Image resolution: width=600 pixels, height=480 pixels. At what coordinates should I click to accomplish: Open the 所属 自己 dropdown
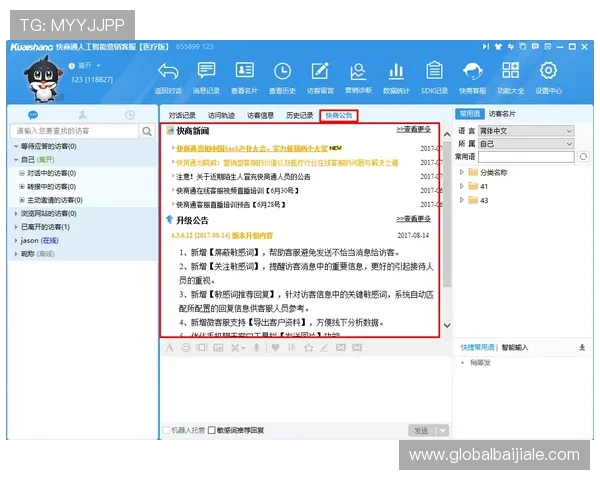tap(526, 144)
